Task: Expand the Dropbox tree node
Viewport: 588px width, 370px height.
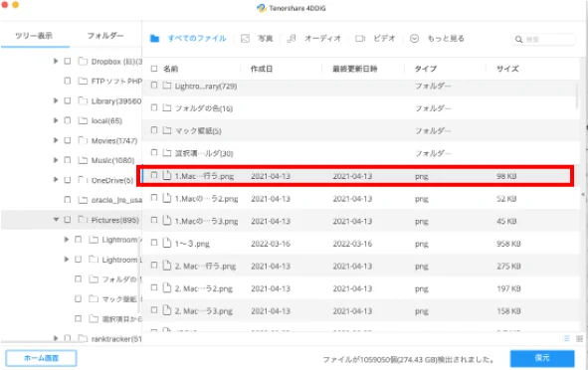Action: coord(56,61)
